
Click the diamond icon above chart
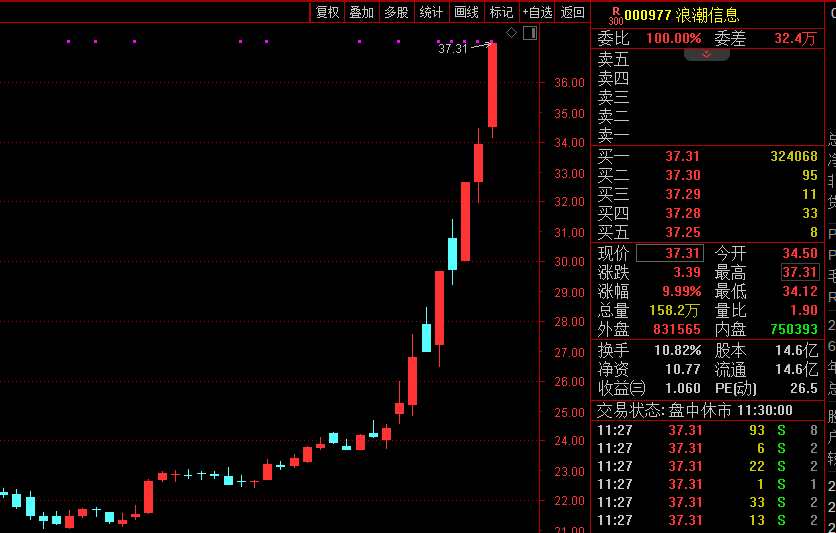tap(511, 33)
